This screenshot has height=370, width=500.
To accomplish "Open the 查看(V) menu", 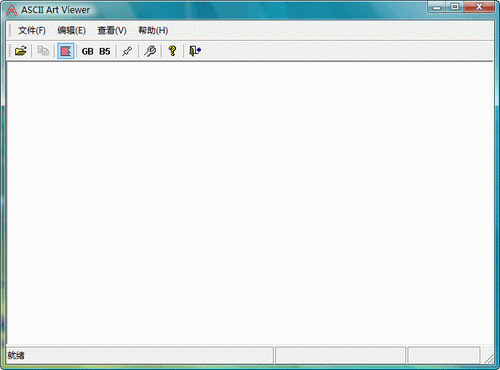I will 112,31.
